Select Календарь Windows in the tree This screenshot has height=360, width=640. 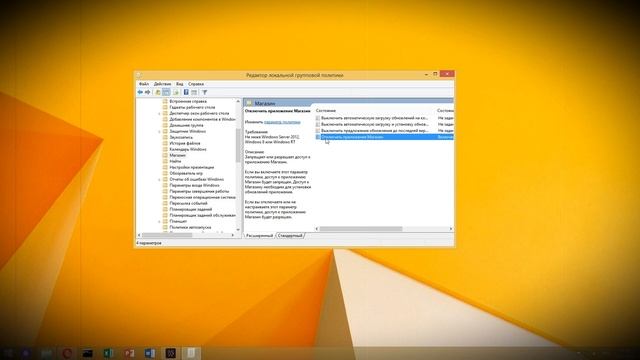(x=188, y=149)
